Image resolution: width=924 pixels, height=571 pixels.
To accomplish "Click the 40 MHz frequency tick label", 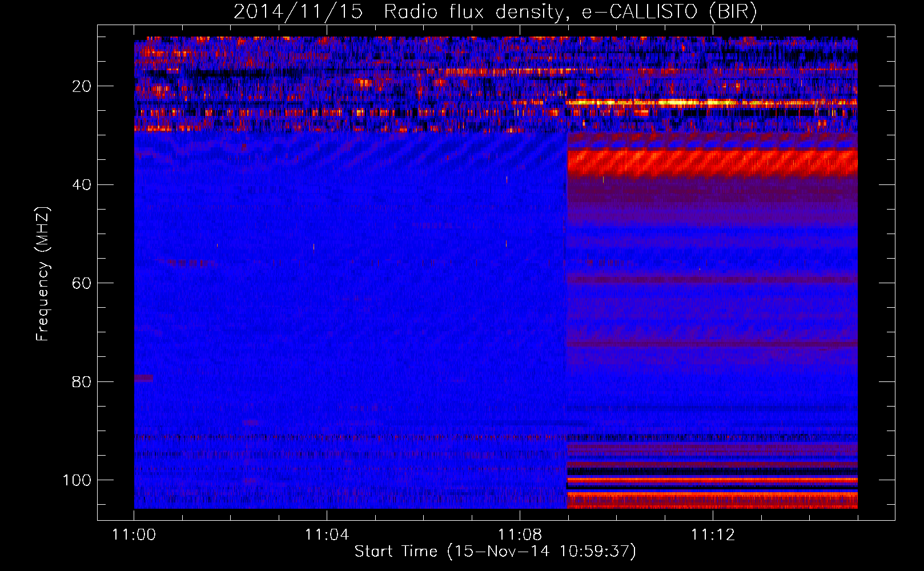I will tap(82, 185).
